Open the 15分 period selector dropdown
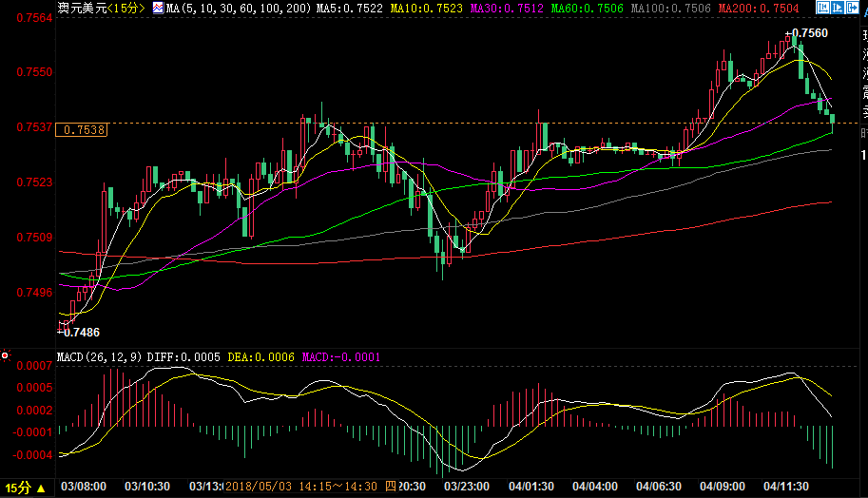868x498 pixels. coord(26,488)
